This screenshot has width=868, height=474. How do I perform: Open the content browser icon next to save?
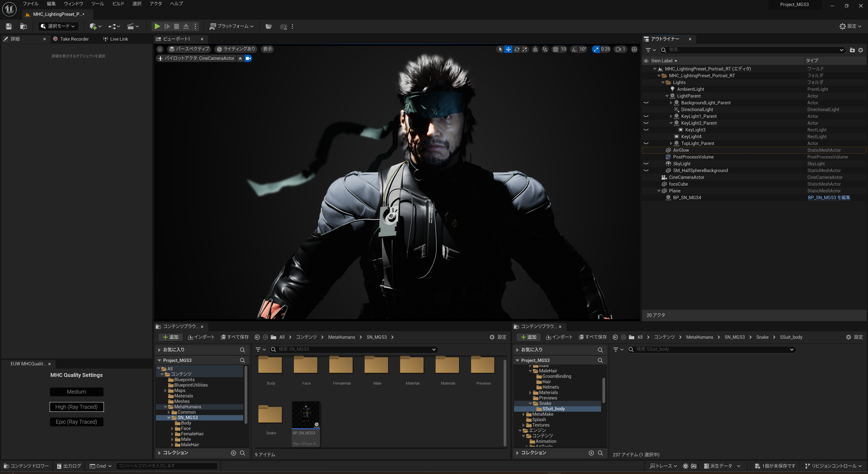pyautogui.click(x=24, y=26)
